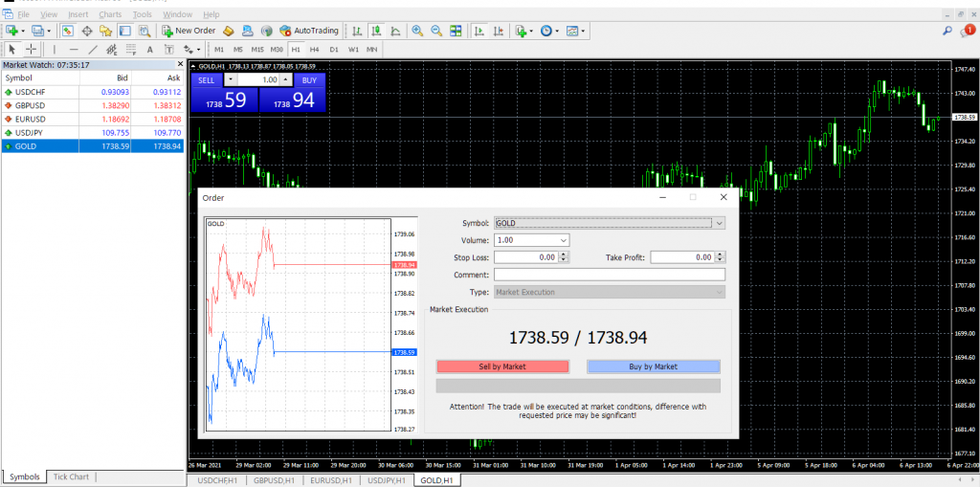Open the Tools menu
The height and width of the screenshot is (487, 980).
(143, 13)
